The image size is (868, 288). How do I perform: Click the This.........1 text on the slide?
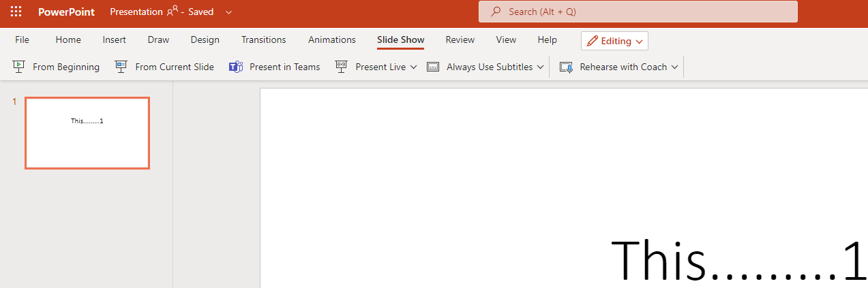pos(739,259)
